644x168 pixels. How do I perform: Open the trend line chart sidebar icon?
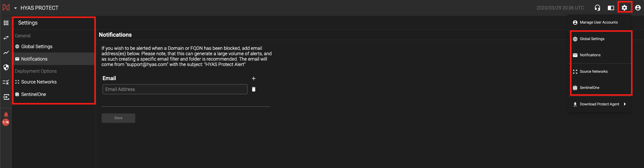pyautogui.click(x=6, y=53)
